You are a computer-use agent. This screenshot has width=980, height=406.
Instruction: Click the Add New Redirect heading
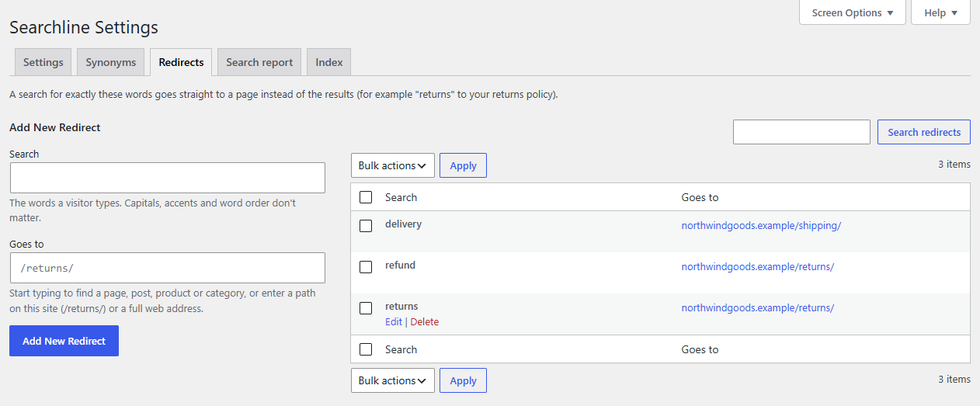pyautogui.click(x=55, y=127)
